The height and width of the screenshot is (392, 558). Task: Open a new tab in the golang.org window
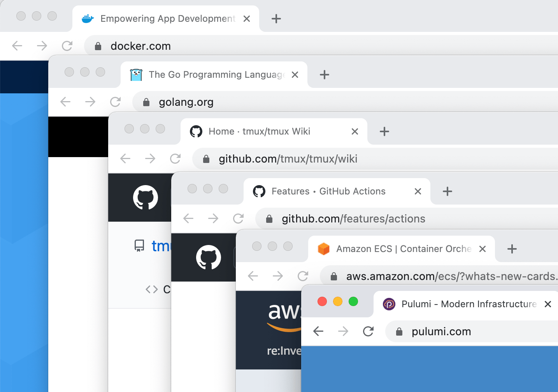[x=325, y=75]
